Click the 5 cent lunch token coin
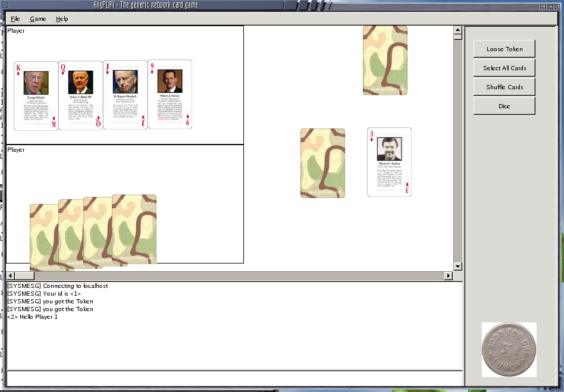The width and height of the screenshot is (564, 392). pos(509,350)
